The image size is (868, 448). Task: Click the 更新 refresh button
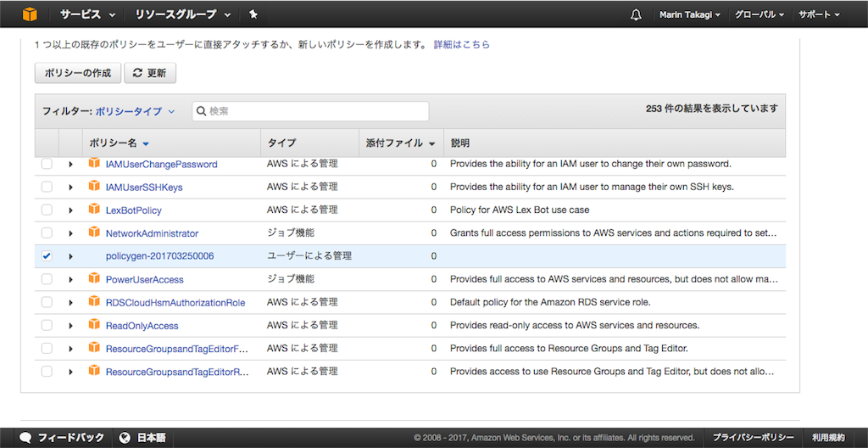[150, 73]
